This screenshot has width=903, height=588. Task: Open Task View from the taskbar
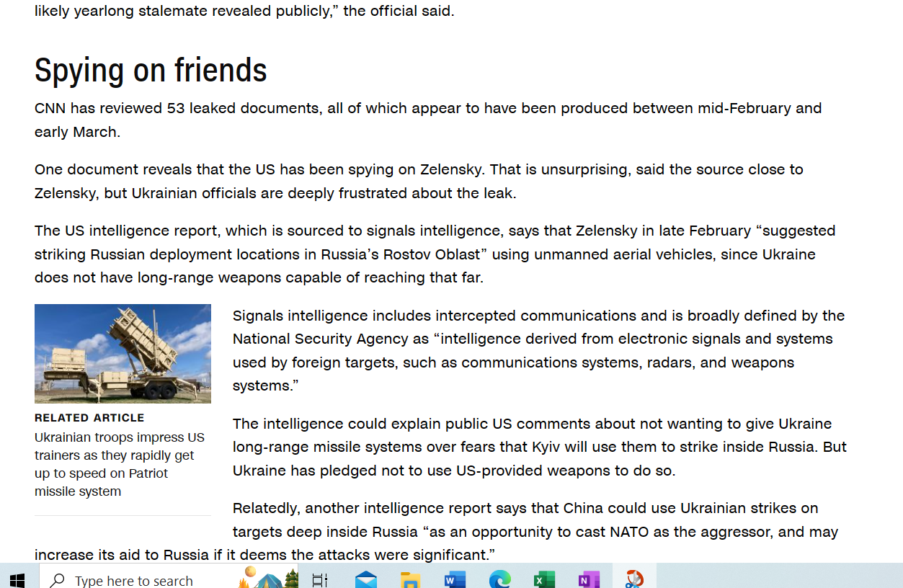click(320, 579)
